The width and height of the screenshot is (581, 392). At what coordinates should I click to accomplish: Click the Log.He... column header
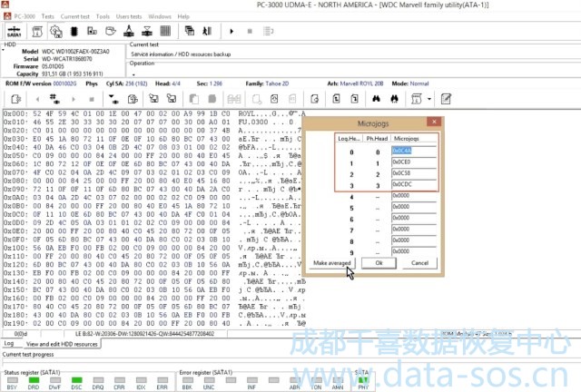[349, 138]
